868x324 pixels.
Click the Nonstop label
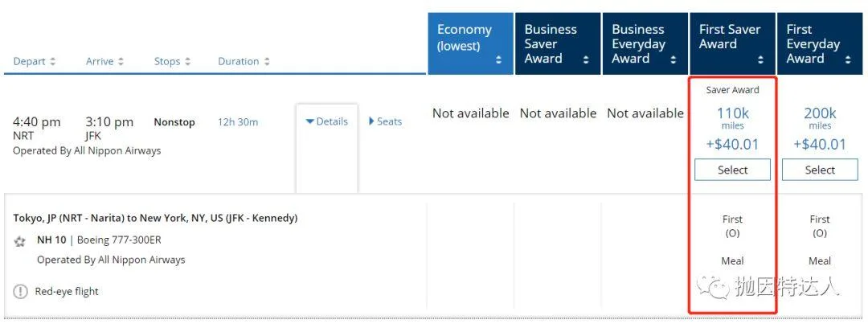coord(174,122)
